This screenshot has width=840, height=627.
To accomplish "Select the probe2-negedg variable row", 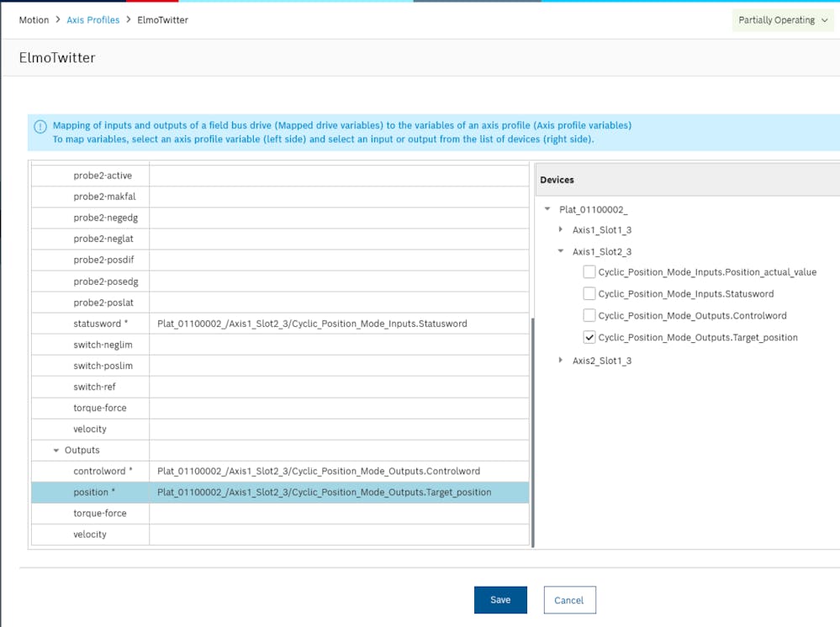I will coord(280,218).
